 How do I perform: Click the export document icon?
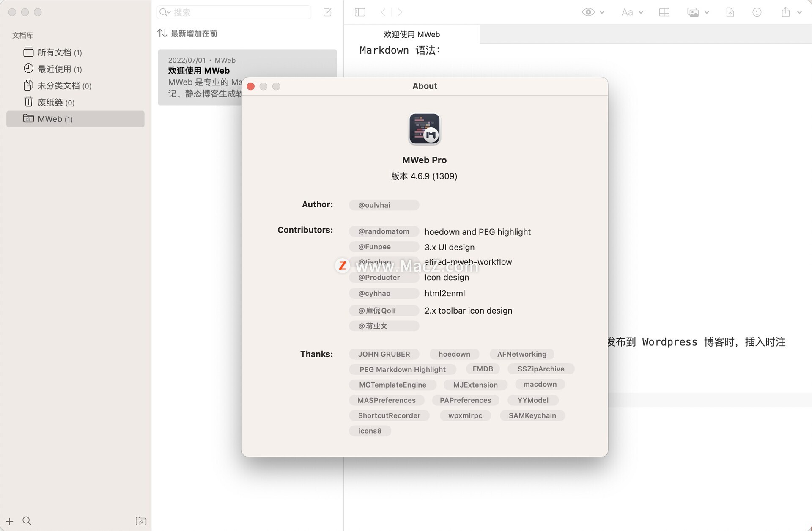click(730, 12)
